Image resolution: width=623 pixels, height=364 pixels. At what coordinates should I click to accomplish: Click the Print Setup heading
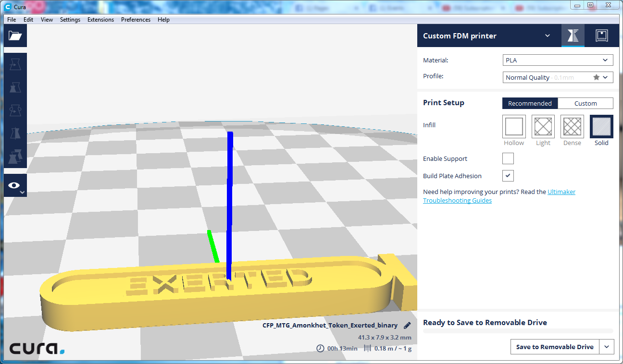444,103
